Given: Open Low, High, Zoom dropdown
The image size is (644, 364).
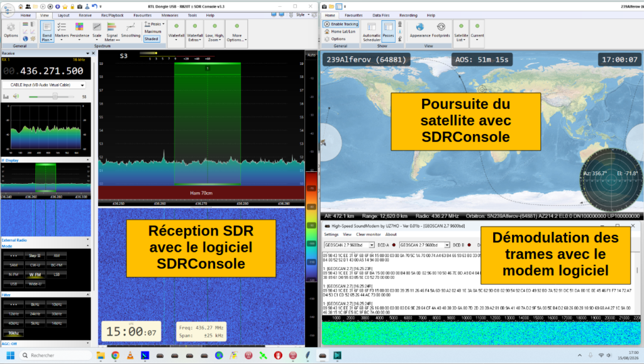Looking at the screenshot, I should [214, 33].
